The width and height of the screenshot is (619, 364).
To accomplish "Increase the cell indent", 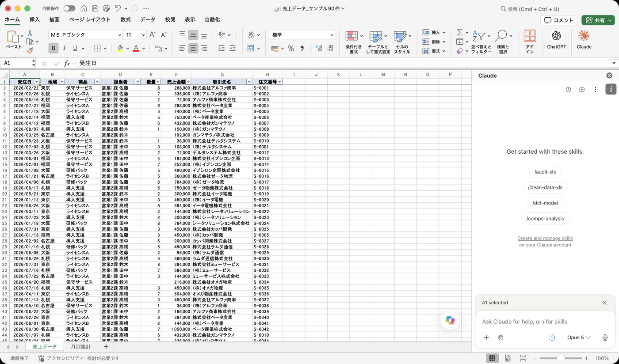I will 233,49.
